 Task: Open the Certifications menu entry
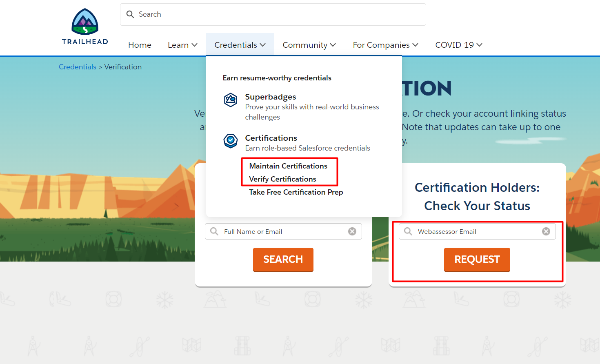[271, 138]
